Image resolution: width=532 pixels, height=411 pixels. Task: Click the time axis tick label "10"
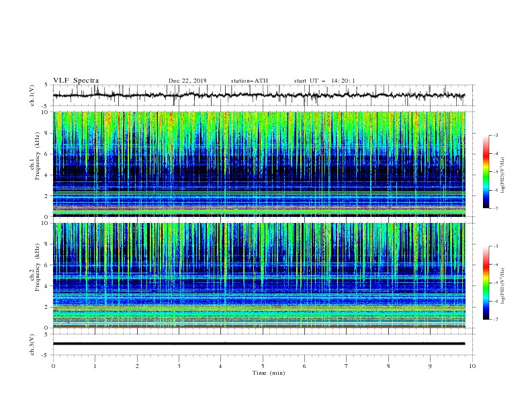pyautogui.click(x=472, y=366)
